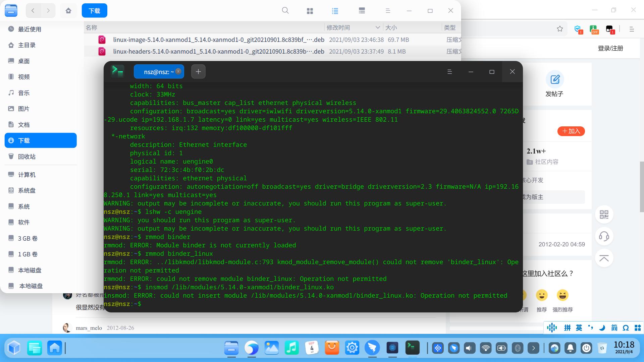Image resolution: width=644 pixels, height=362 pixels.
Task: Open the Login/Register link
Action: click(x=610, y=48)
